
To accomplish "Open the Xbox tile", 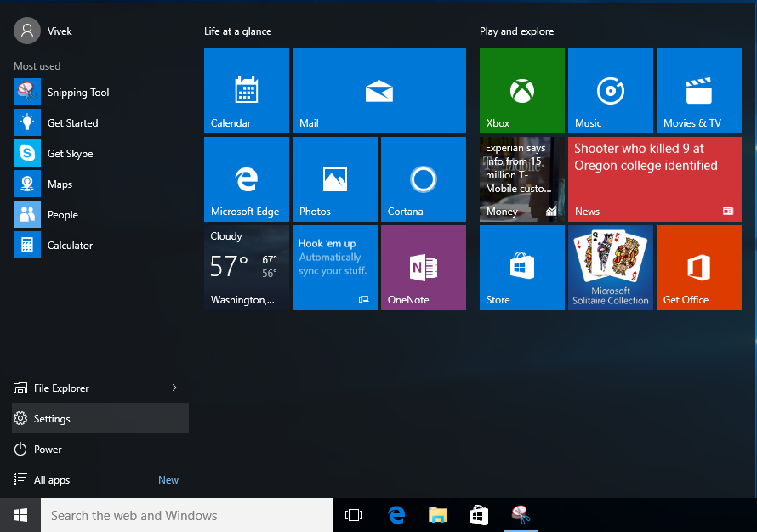I will 521,91.
